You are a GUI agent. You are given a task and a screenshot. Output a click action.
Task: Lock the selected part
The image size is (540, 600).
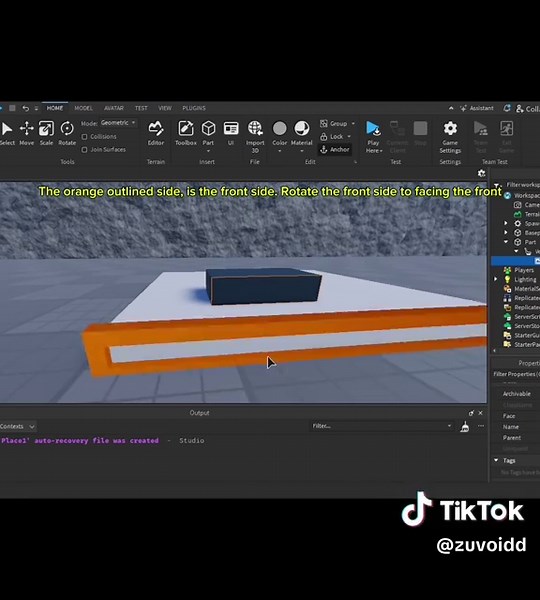click(332, 137)
